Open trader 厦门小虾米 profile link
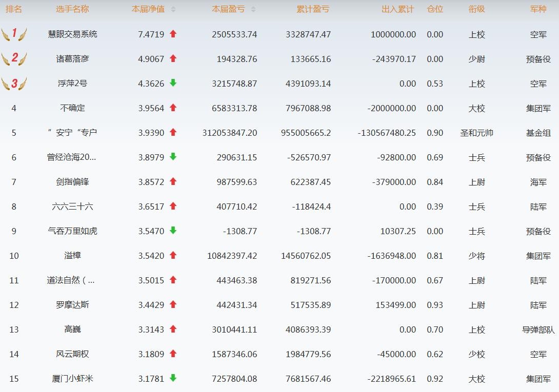This screenshot has height=392, width=559. 72,379
